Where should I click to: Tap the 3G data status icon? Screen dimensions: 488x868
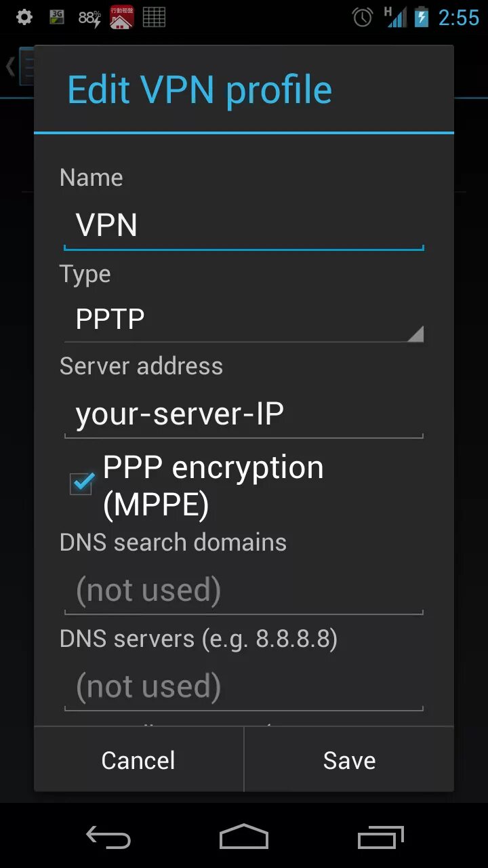[58, 17]
